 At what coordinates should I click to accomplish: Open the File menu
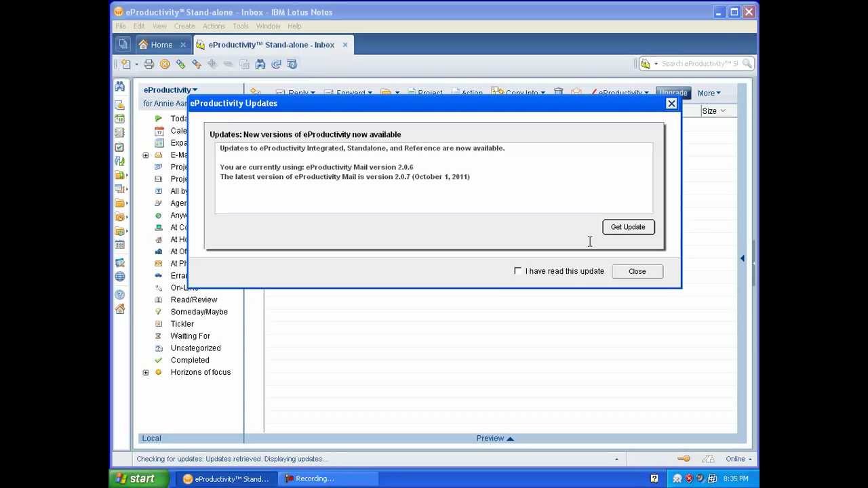tap(121, 26)
